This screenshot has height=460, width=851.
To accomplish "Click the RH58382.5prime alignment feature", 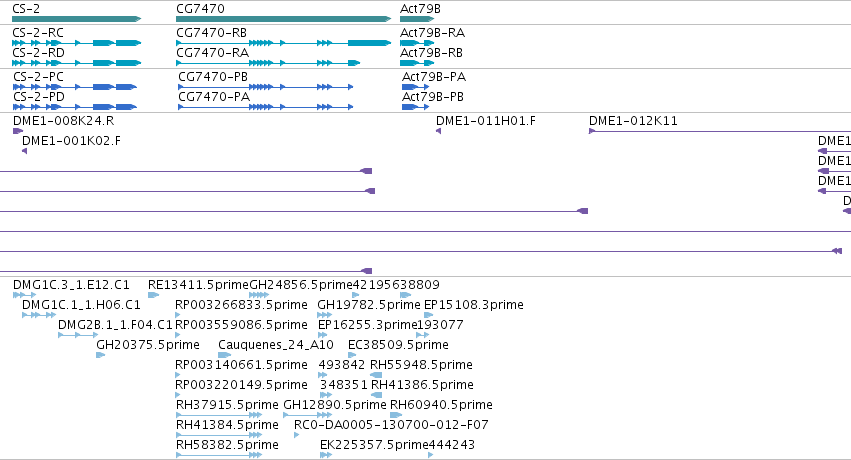I will click(219, 455).
